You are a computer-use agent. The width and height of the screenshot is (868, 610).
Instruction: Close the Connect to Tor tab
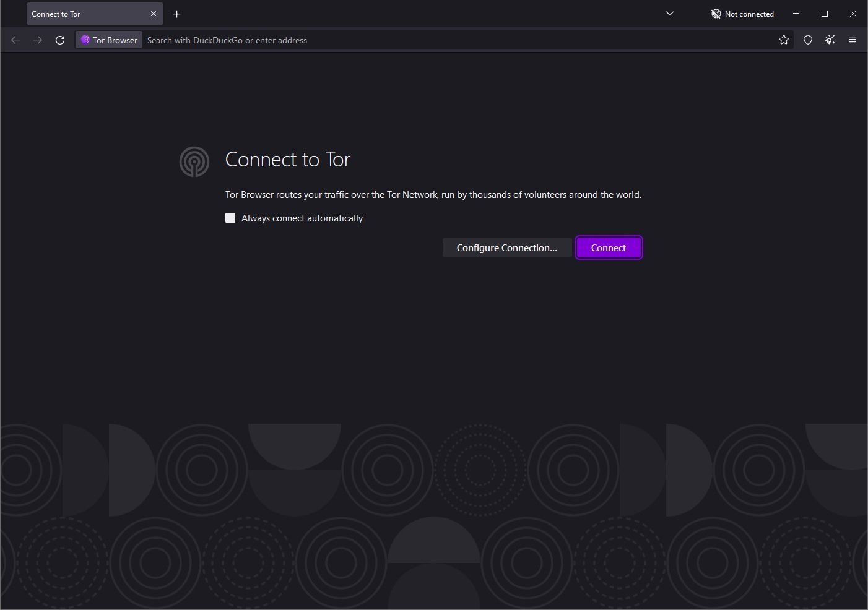pyautogui.click(x=154, y=14)
